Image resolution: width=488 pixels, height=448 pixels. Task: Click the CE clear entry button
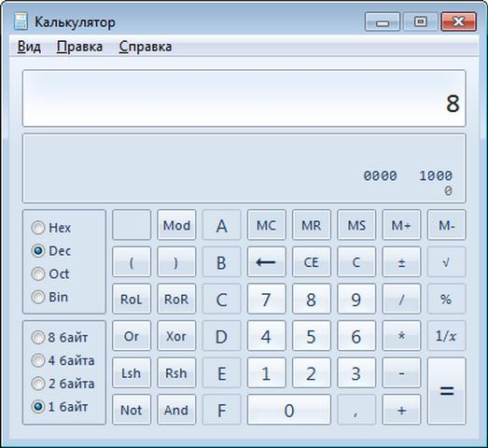click(312, 262)
